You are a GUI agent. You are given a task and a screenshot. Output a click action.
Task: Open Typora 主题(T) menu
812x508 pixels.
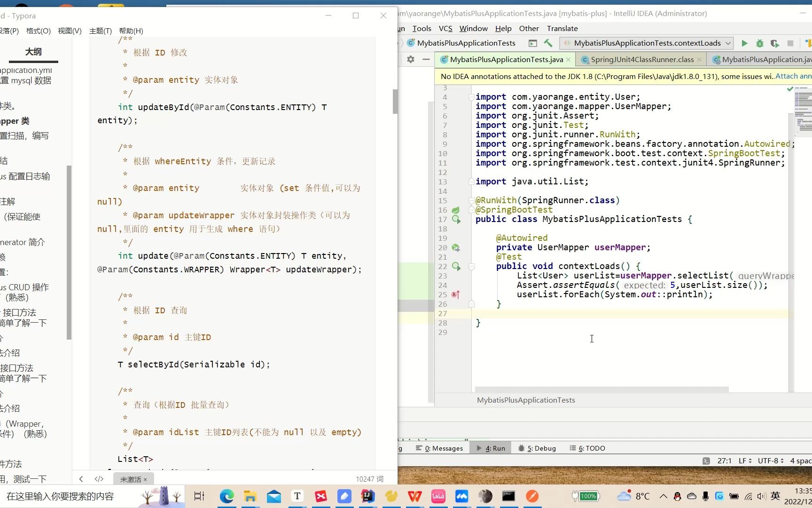tap(101, 31)
